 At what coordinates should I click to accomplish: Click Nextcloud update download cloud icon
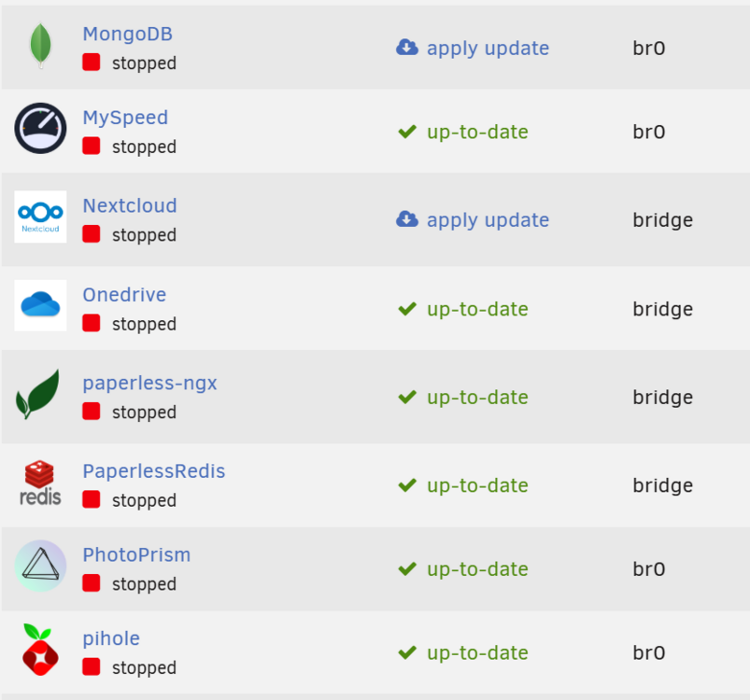[x=407, y=219]
